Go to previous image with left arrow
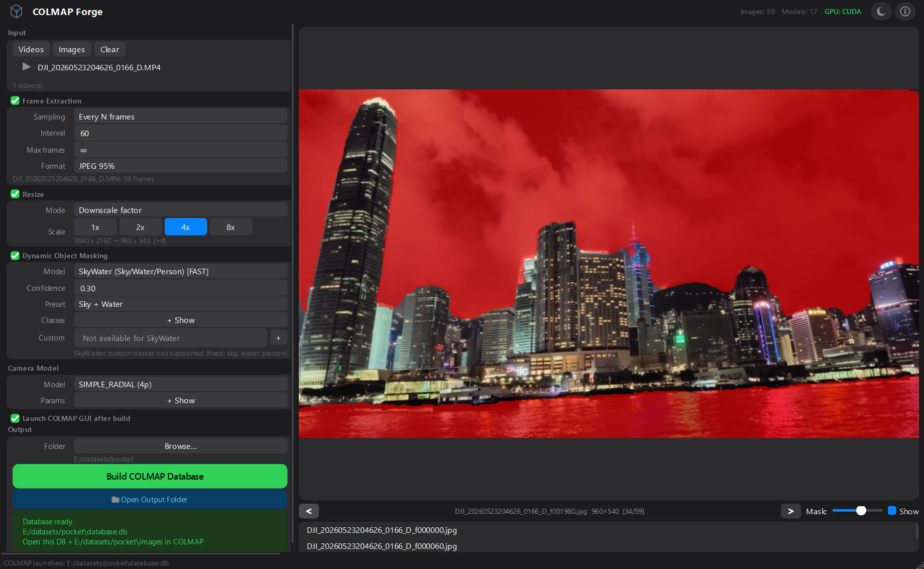The image size is (924, 569). coord(309,511)
